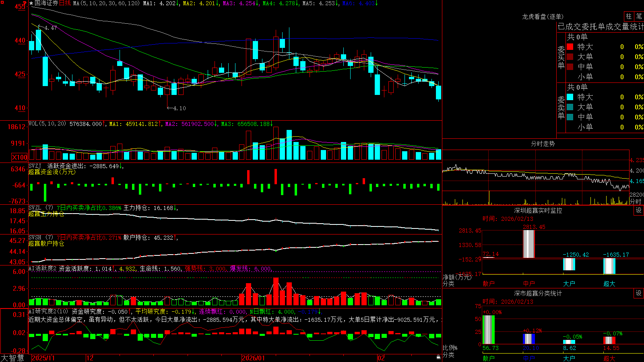This screenshot has width=644, height=362.
Task: Click the 日线 period label
Action: (65, 3)
